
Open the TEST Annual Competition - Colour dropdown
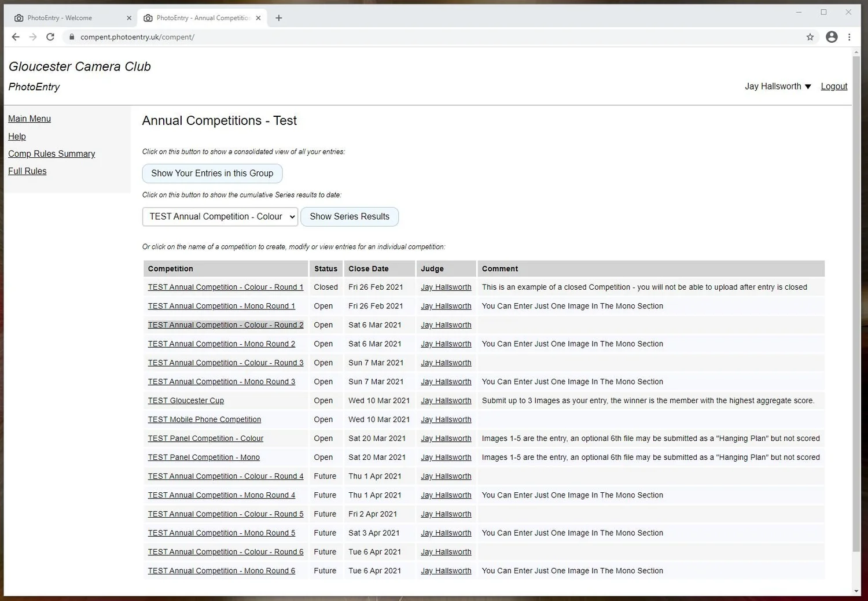coord(220,216)
